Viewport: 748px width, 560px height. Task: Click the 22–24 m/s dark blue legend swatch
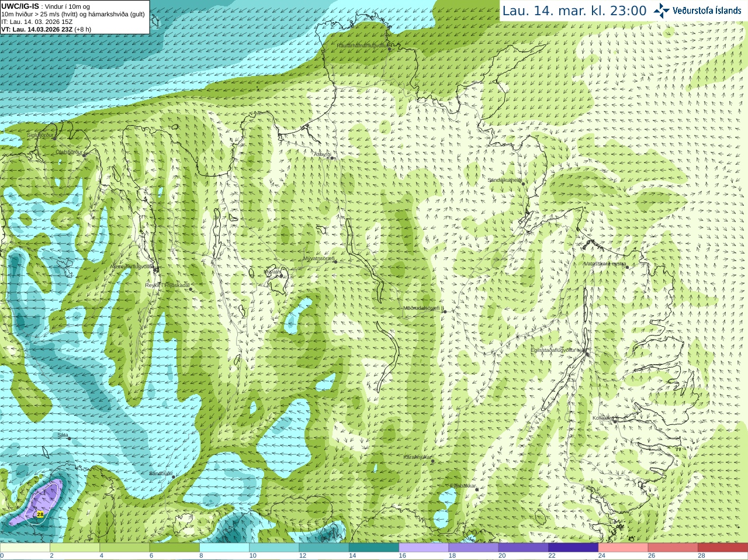click(573, 548)
